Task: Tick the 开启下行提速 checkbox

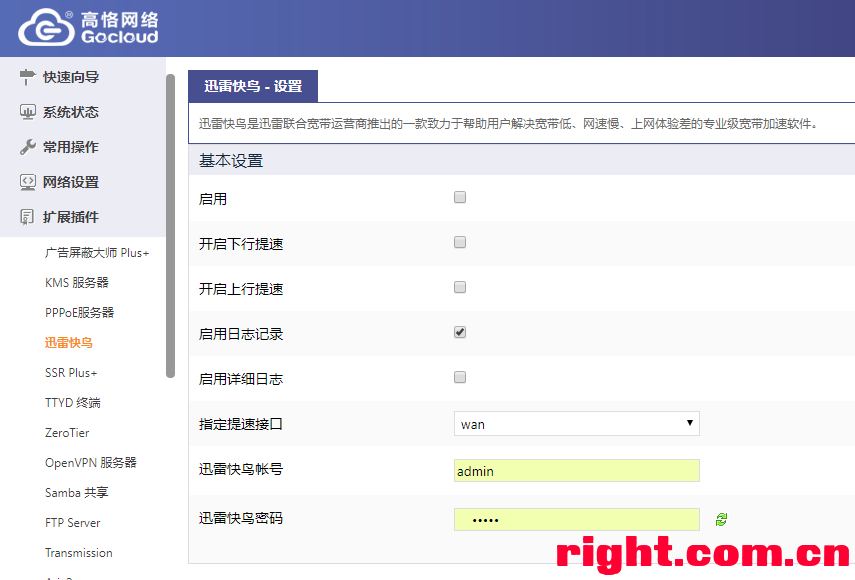Action: coord(460,242)
